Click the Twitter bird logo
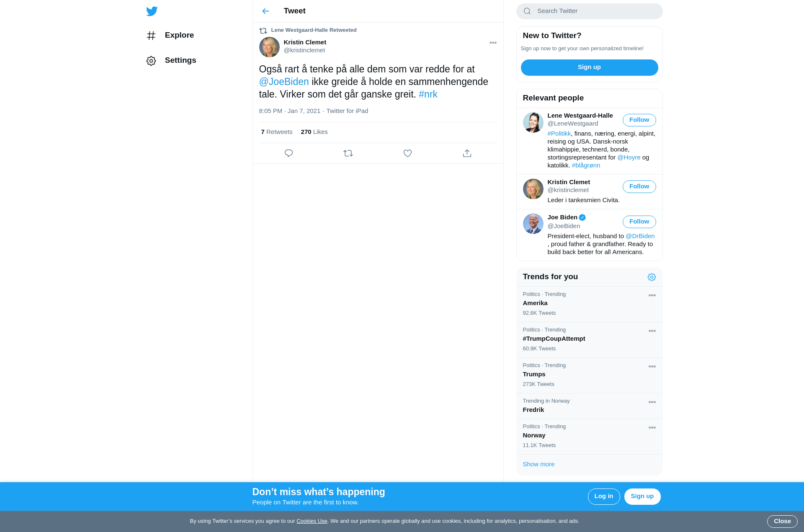 click(x=152, y=11)
